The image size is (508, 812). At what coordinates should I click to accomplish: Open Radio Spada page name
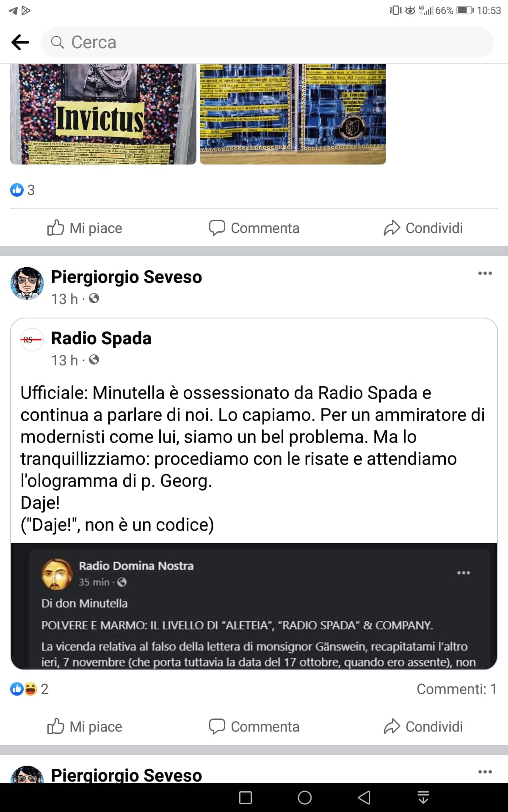tap(101, 338)
